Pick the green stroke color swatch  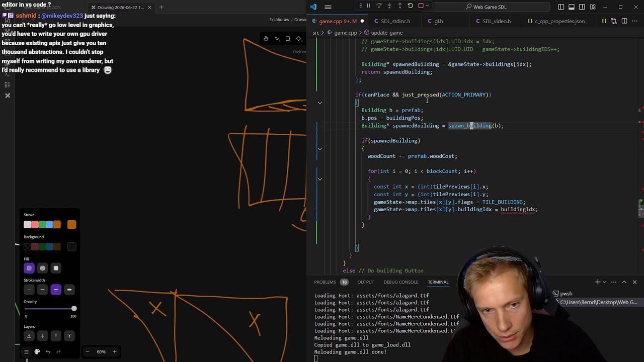[42, 225]
